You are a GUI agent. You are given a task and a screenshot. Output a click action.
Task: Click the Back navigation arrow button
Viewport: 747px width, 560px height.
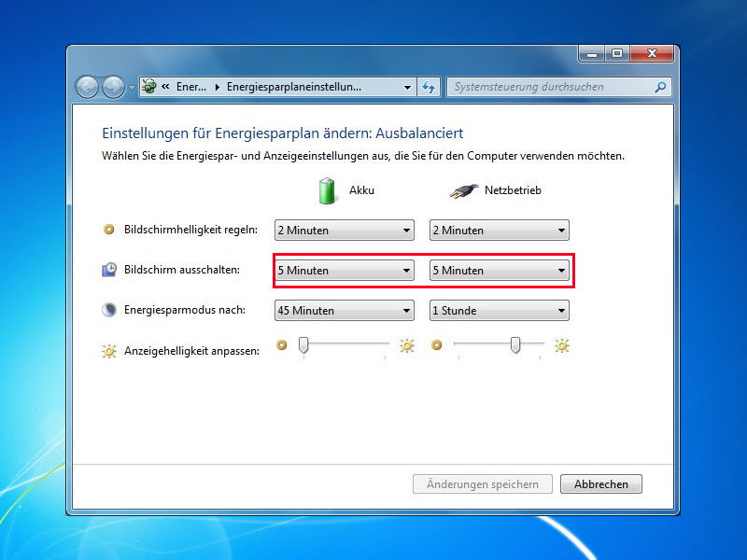pyautogui.click(x=87, y=87)
